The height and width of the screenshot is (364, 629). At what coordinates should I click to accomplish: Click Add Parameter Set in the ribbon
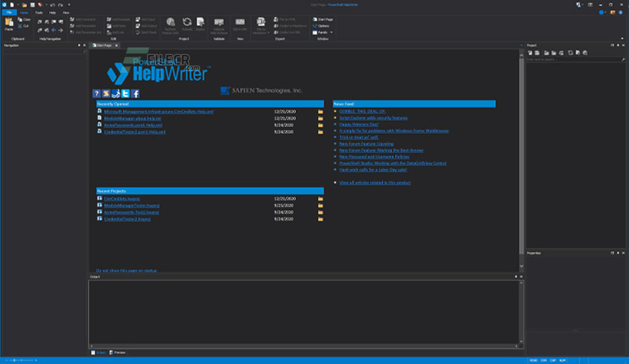pyautogui.click(x=86, y=32)
